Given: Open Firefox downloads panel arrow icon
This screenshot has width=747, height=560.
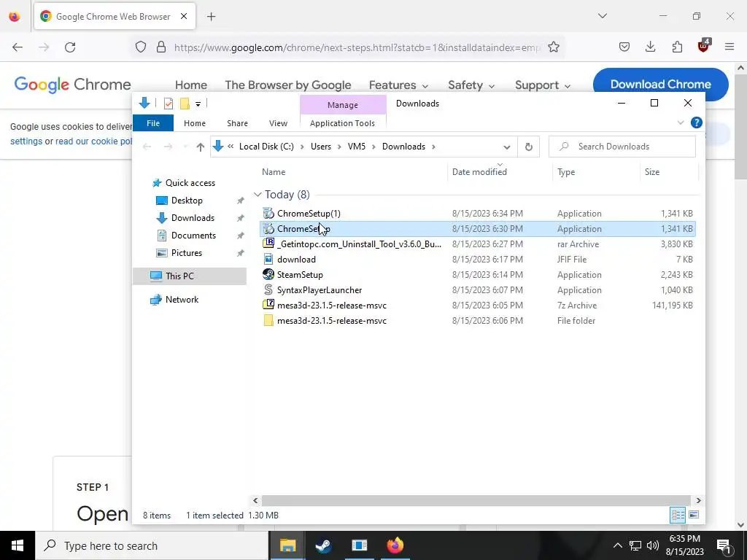Looking at the screenshot, I should (x=650, y=47).
